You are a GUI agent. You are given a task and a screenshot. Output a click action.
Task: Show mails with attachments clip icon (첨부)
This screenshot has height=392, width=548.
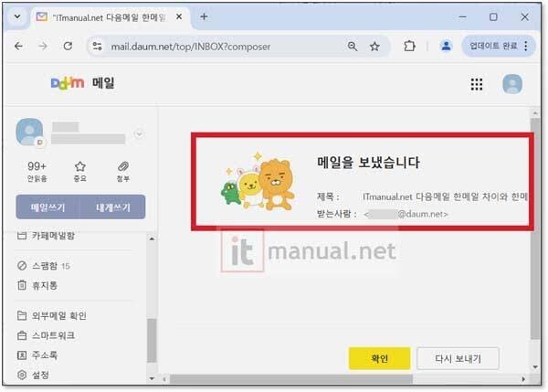tap(123, 172)
